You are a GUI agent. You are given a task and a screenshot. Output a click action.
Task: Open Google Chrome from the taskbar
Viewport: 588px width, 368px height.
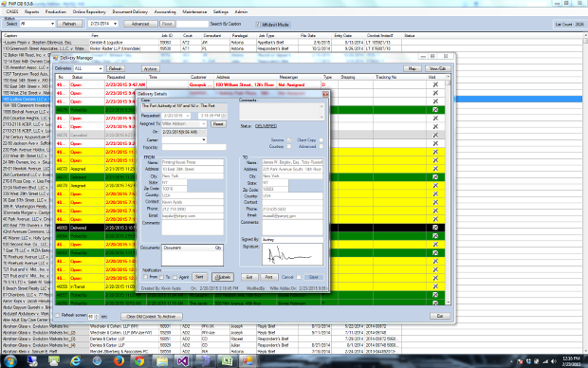(139, 360)
